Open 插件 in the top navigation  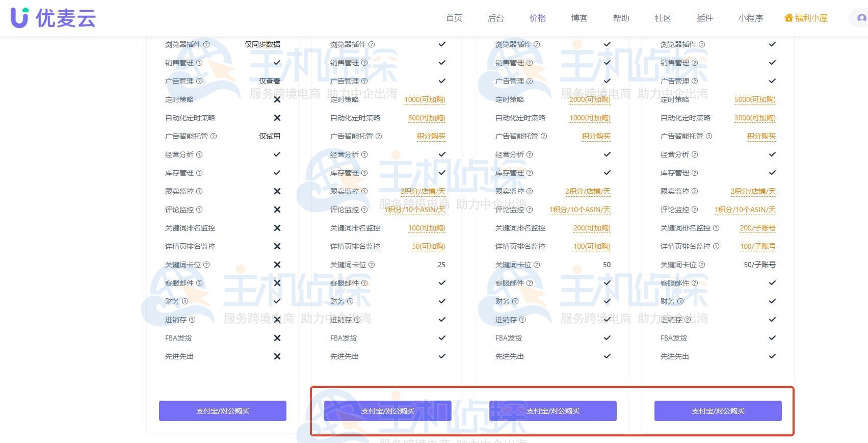point(705,18)
